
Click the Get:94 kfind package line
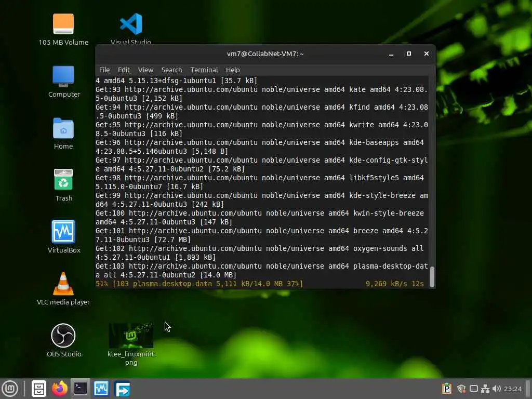point(262,112)
